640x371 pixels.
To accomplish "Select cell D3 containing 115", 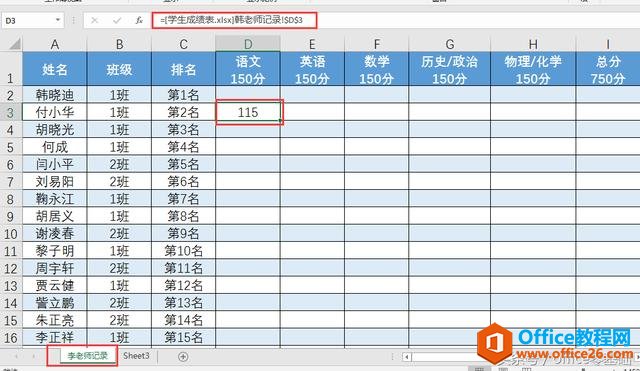I will (x=248, y=112).
